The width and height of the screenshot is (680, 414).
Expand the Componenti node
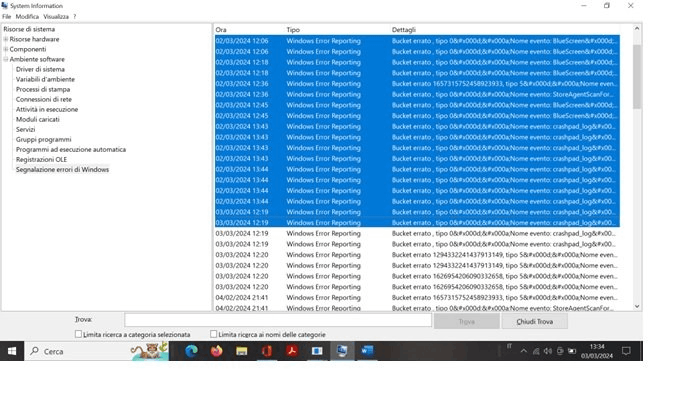[6, 49]
